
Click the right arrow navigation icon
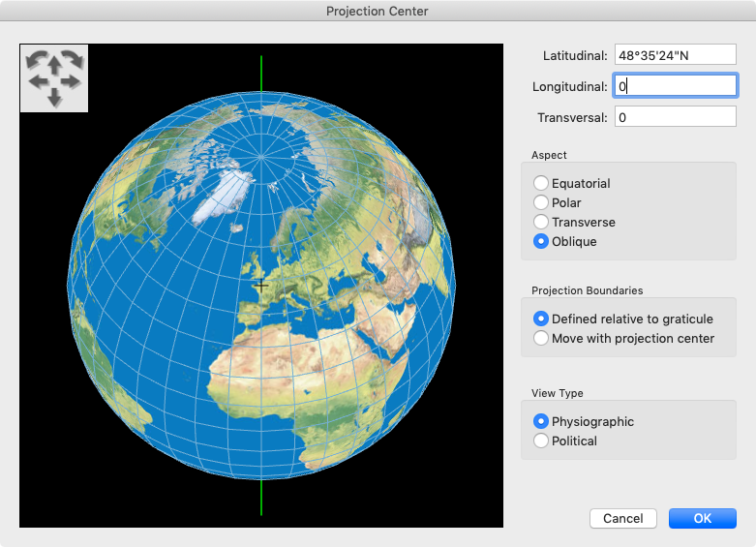70,81
